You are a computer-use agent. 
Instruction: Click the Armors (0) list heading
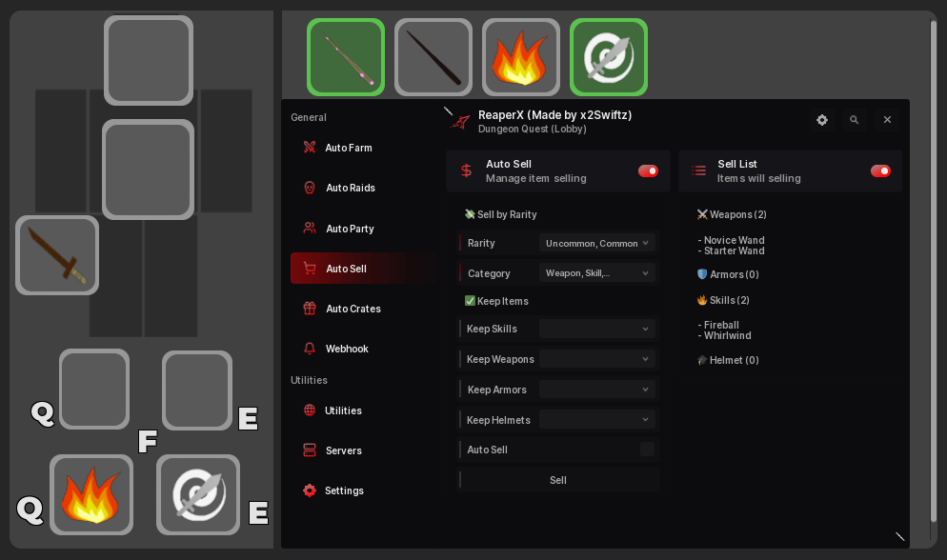(728, 274)
